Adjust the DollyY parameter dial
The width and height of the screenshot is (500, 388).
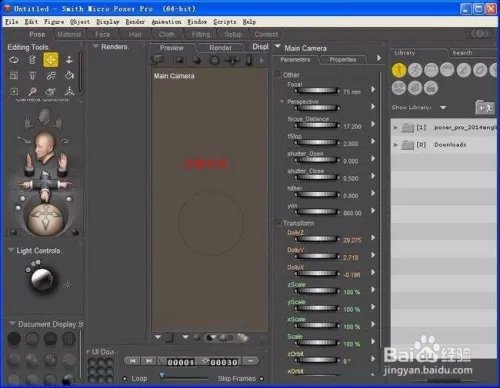click(317, 256)
